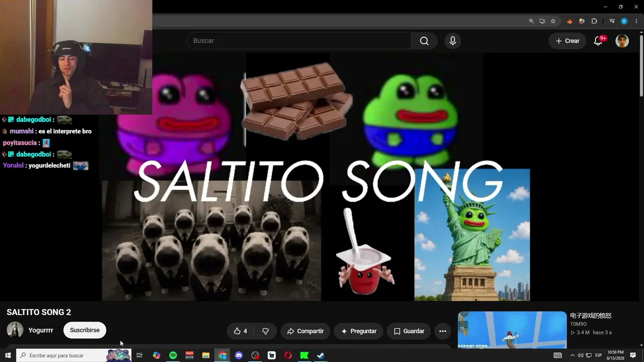Like the SALTITO SONG 2 video
The height and width of the screenshot is (362, 644).
click(x=240, y=331)
